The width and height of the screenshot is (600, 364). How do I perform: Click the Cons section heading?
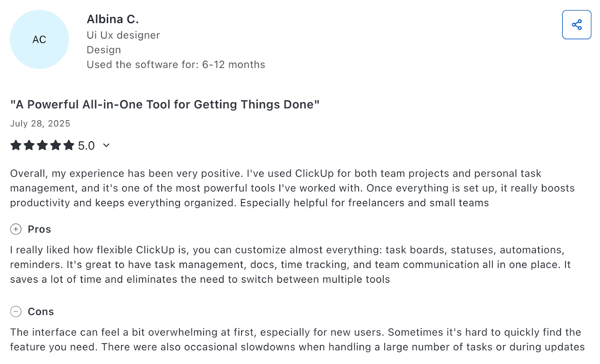41,312
